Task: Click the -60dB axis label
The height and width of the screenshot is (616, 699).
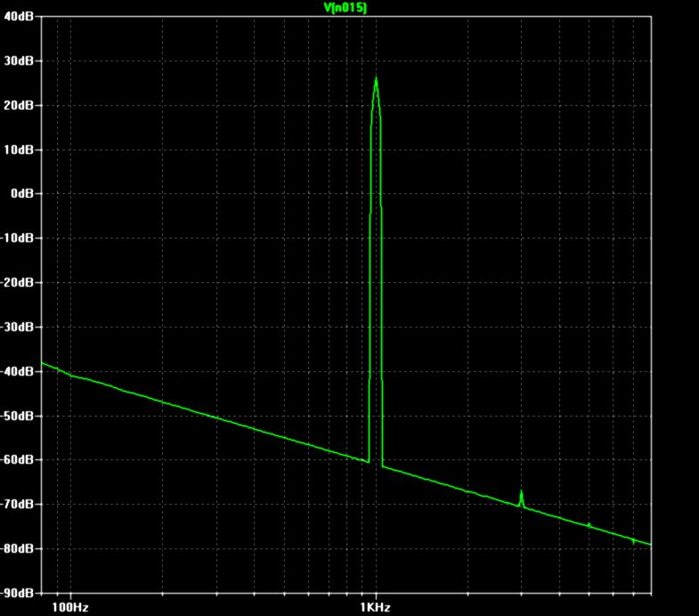Action: click(x=17, y=459)
